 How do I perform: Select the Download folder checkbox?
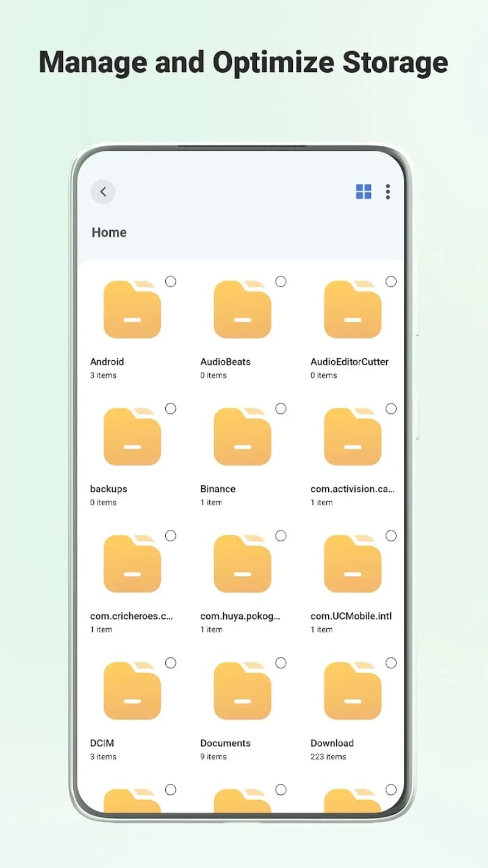(x=390, y=662)
